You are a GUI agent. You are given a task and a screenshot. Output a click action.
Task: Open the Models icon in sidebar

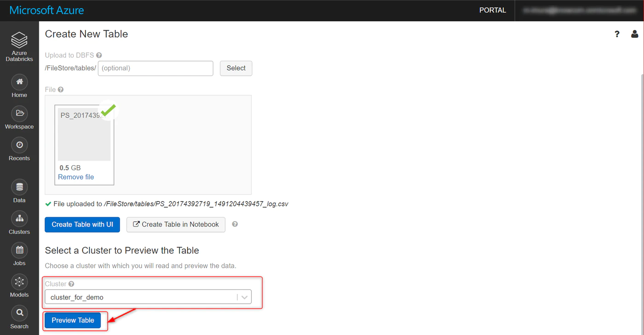point(19,282)
